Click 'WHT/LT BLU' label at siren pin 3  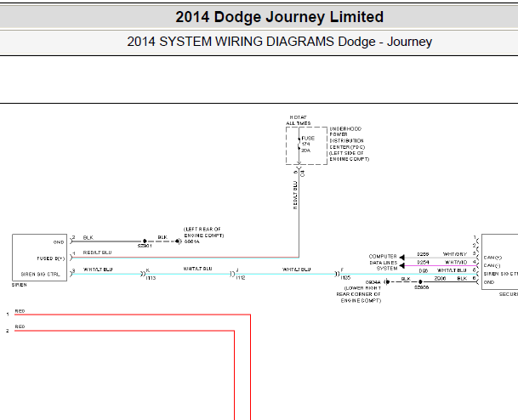(x=98, y=270)
